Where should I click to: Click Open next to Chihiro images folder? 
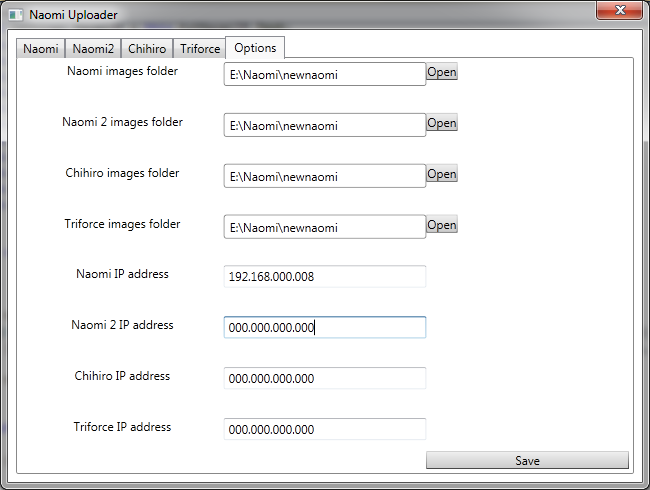coord(442,174)
